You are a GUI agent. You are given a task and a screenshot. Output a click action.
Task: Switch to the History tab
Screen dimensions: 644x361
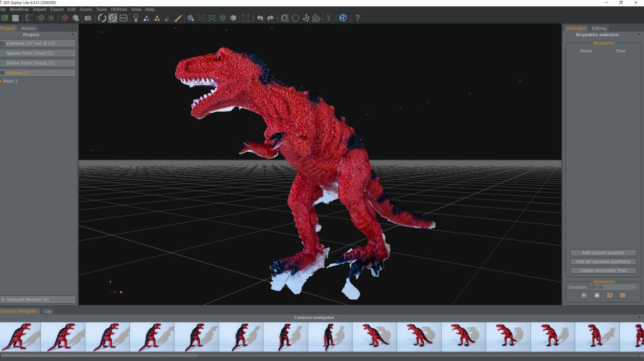tap(29, 28)
